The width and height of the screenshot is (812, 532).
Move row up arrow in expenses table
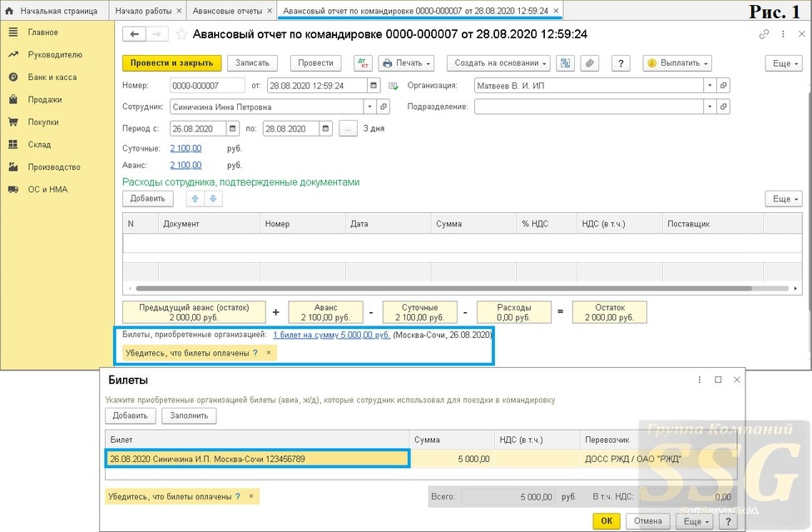coord(196,198)
